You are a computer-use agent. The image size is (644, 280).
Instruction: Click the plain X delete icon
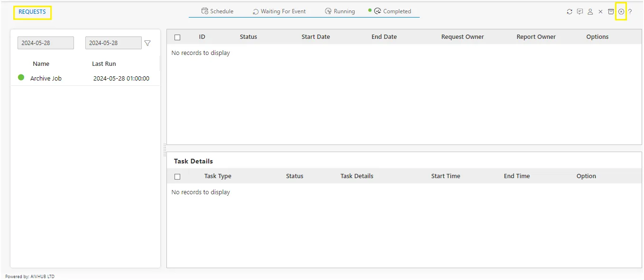600,12
